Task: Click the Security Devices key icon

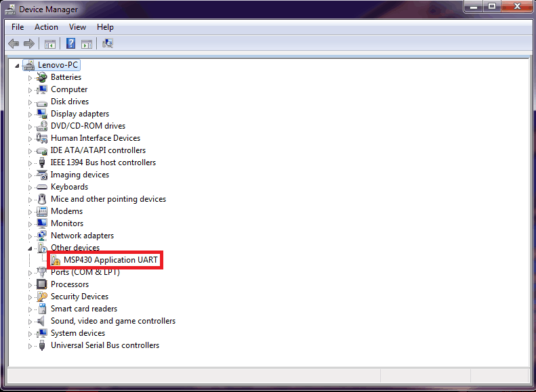Action: [41, 297]
